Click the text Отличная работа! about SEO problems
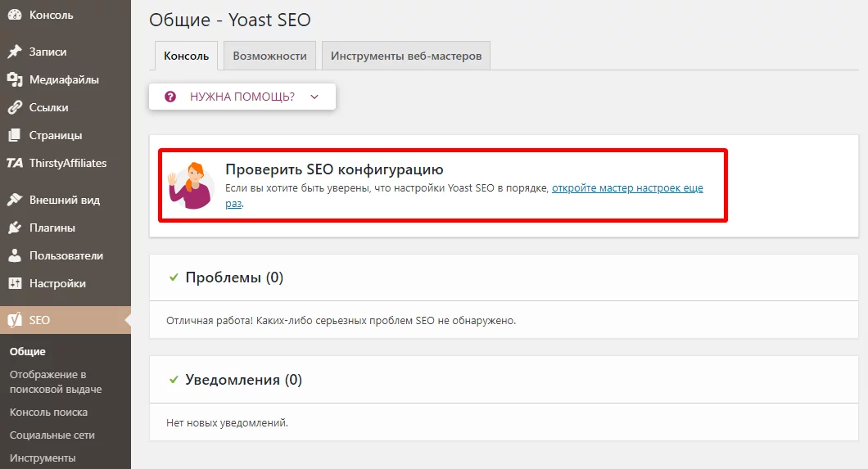This screenshot has height=469, width=868. (341, 321)
